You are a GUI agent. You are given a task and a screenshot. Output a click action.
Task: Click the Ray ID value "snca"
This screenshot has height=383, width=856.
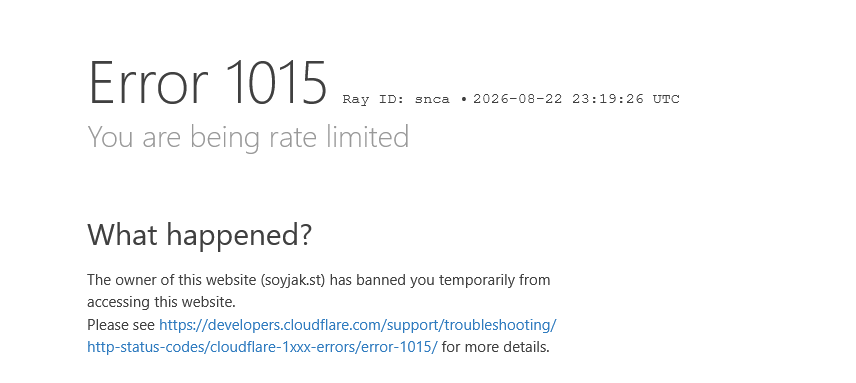[x=432, y=99]
